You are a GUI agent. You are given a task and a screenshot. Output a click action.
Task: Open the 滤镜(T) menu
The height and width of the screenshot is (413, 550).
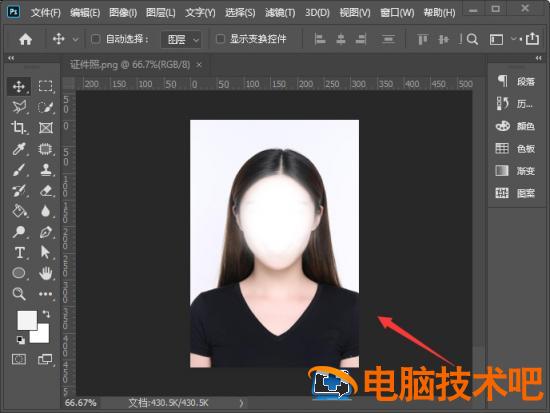pos(280,13)
